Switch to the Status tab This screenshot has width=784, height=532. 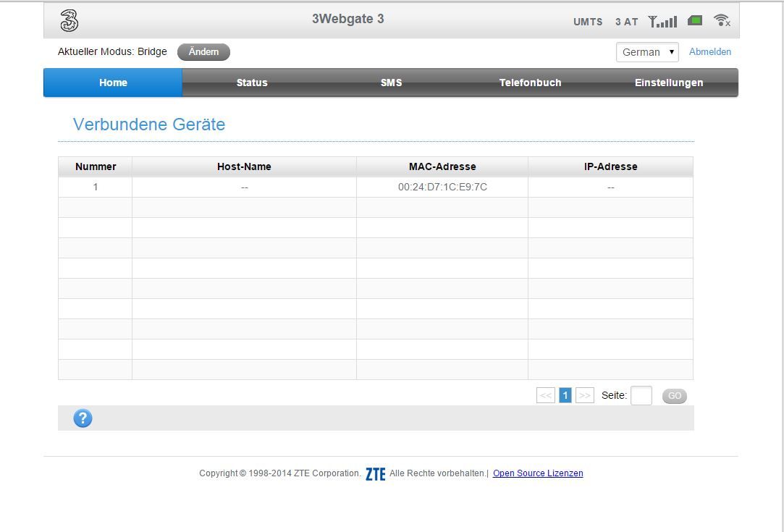(x=252, y=83)
